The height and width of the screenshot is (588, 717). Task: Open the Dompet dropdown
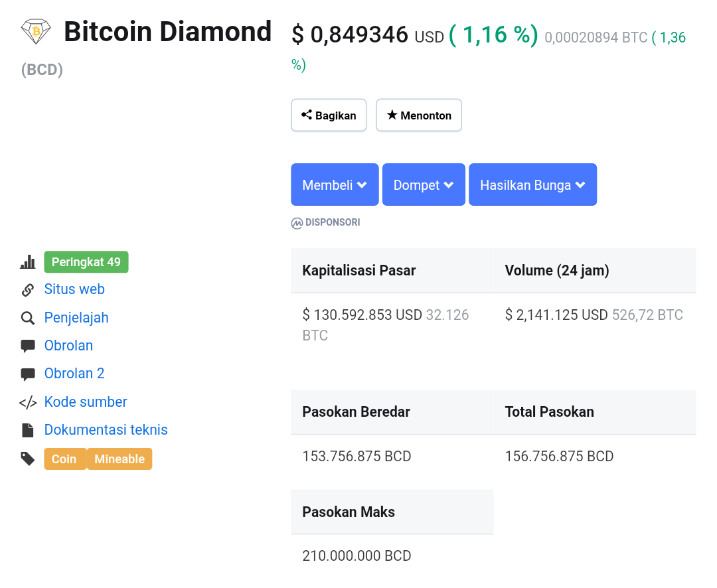coord(424,184)
